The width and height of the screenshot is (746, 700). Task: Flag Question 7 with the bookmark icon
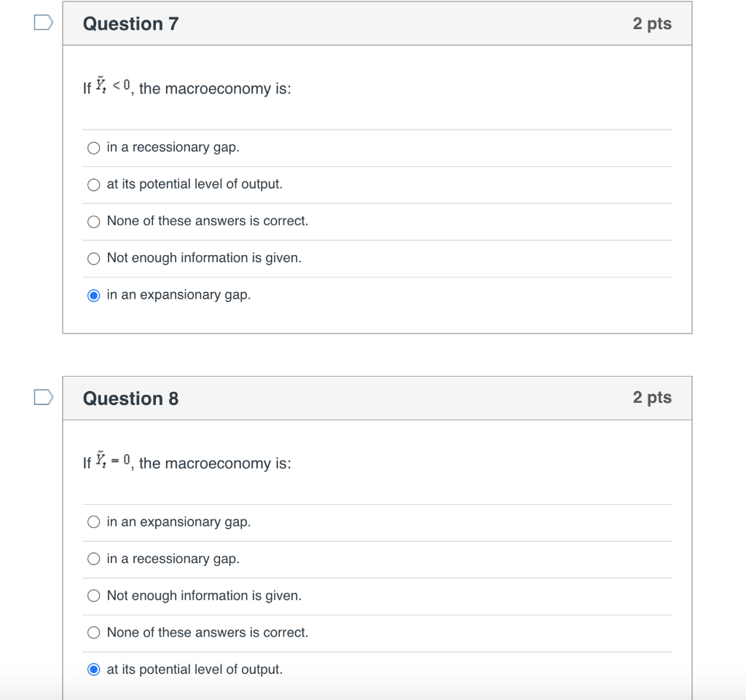[43, 23]
